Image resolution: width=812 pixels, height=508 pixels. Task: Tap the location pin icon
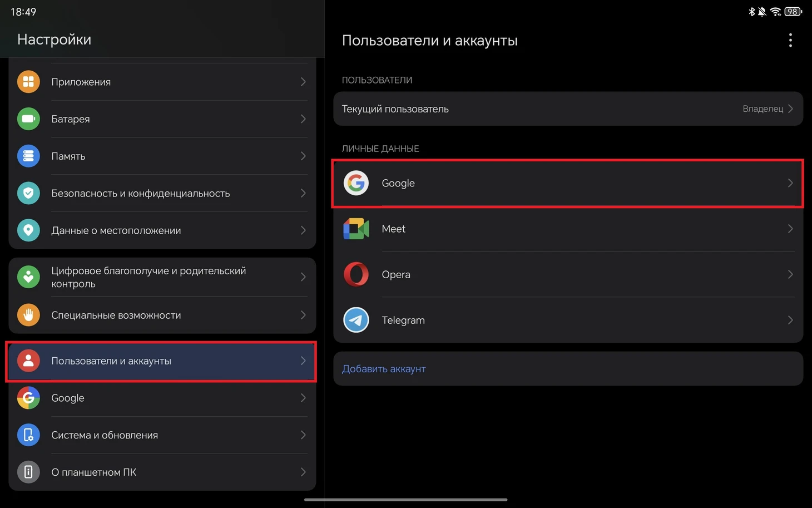pos(28,230)
